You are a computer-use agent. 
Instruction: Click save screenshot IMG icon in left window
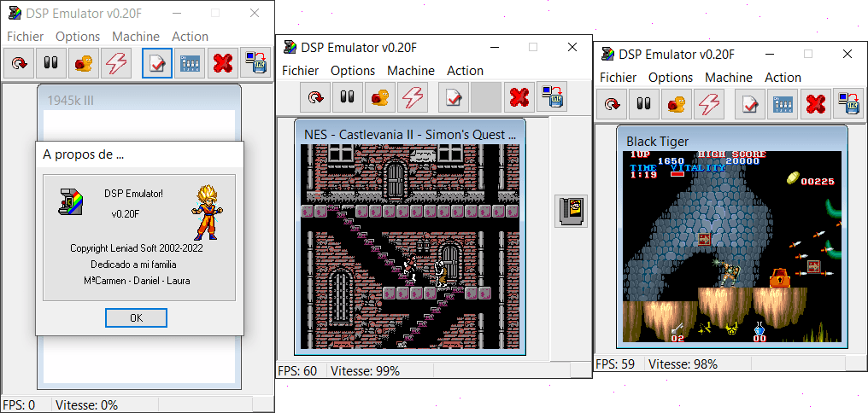(x=255, y=63)
